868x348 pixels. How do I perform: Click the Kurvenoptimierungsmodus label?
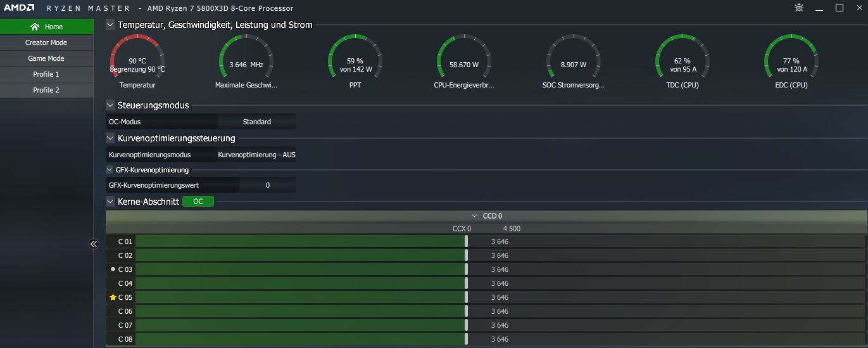(x=149, y=155)
